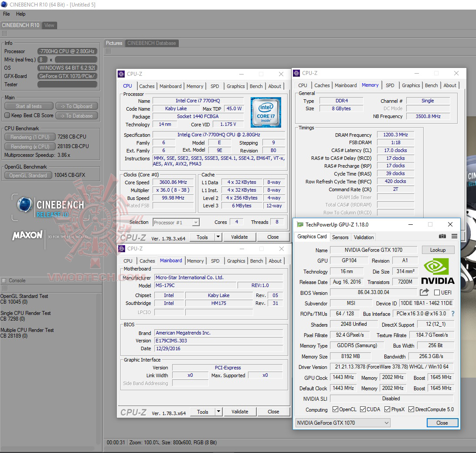Click the Intel Core i7 badge in CPU-Z
476x453 pixels.
[266, 112]
